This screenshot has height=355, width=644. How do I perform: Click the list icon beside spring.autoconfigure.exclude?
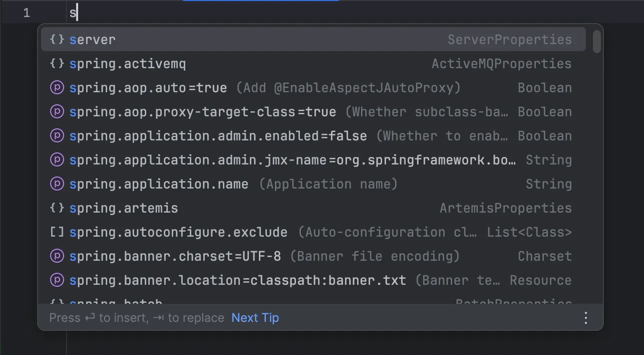pos(57,232)
